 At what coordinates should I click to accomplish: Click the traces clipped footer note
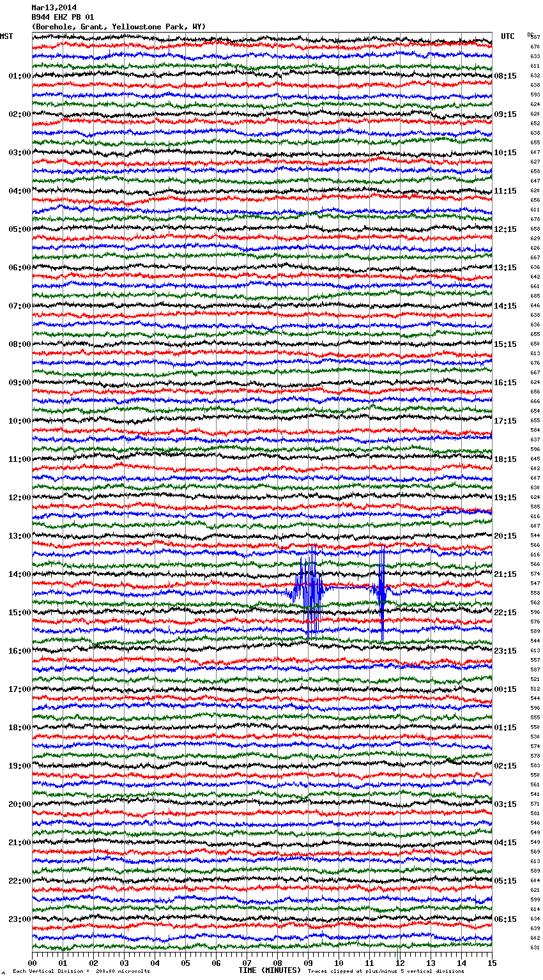(x=386, y=971)
